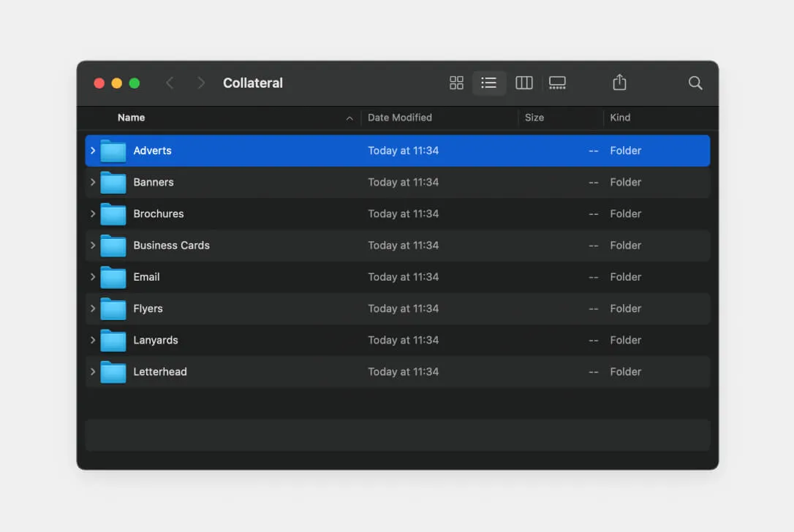794x532 pixels.
Task: Expand the Letterhead folder
Action: pyautogui.click(x=93, y=371)
